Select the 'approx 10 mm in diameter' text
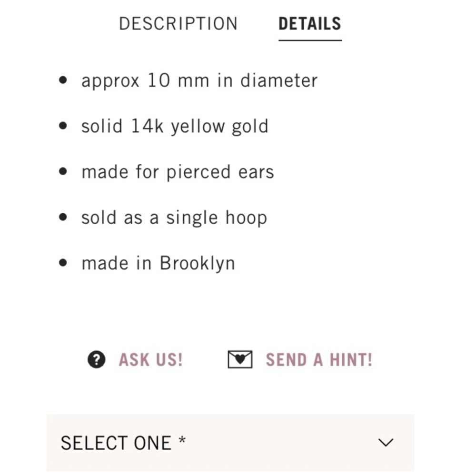Image resolution: width=476 pixels, height=476 pixels. 199,80
